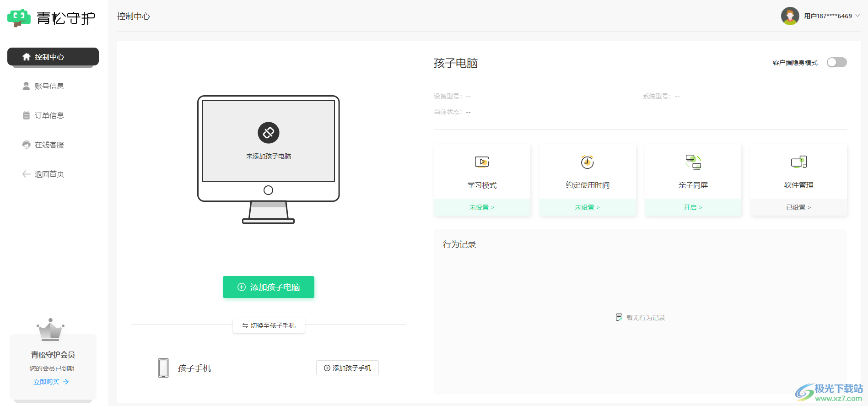Click the 客户端隐身模式 label
Screen dimensions: 868x406
click(795, 63)
